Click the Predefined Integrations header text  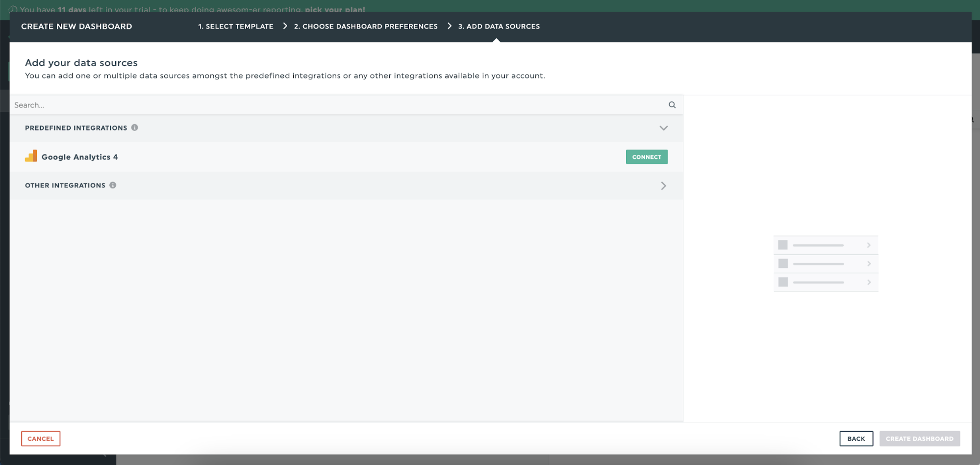[x=76, y=128]
